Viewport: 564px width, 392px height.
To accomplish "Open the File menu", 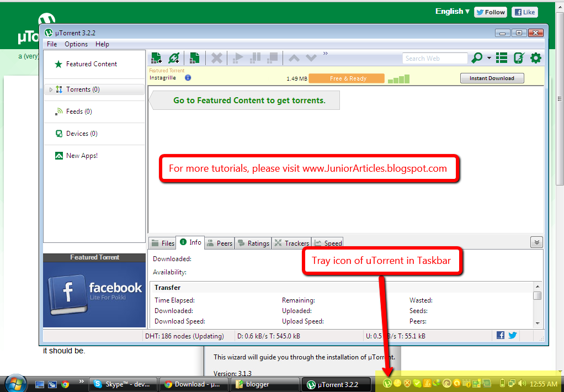I will 52,44.
